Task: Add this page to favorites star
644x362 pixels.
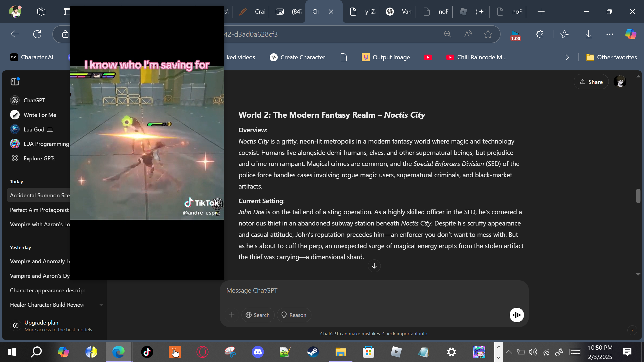Action: (488, 34)
